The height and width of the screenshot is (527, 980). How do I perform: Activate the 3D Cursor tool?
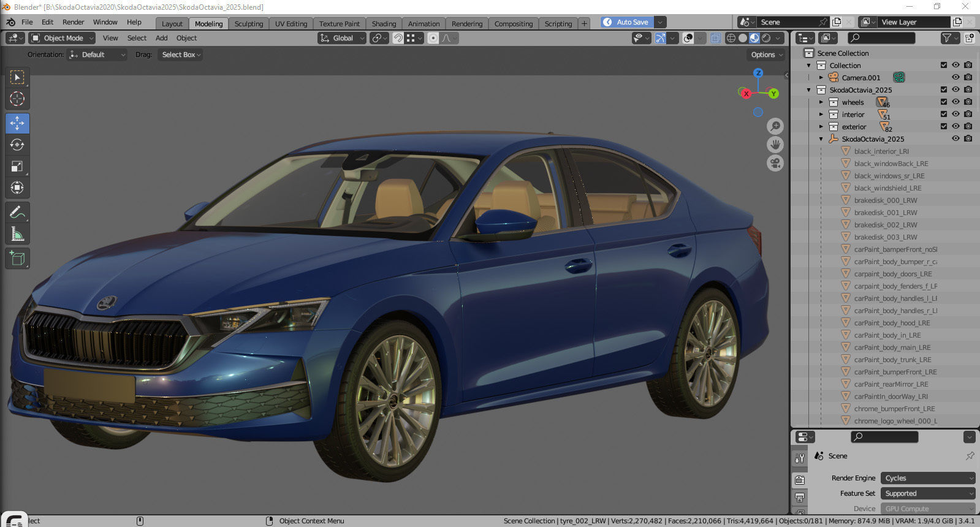pos(17,99)
